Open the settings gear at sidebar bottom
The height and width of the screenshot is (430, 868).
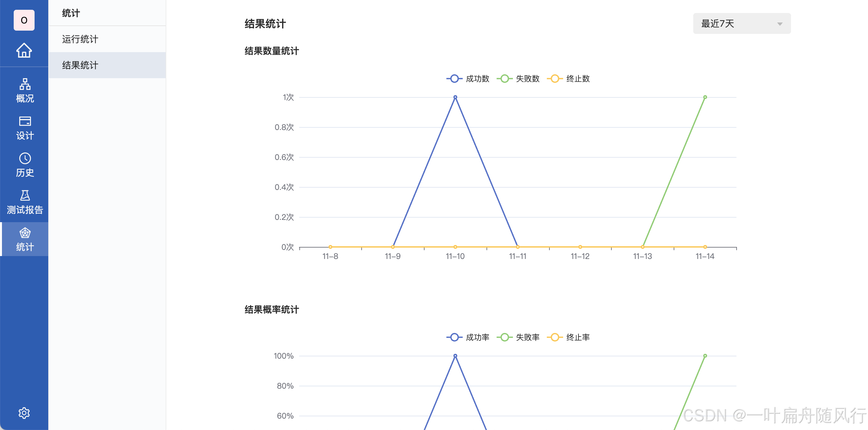pos(24,413)
